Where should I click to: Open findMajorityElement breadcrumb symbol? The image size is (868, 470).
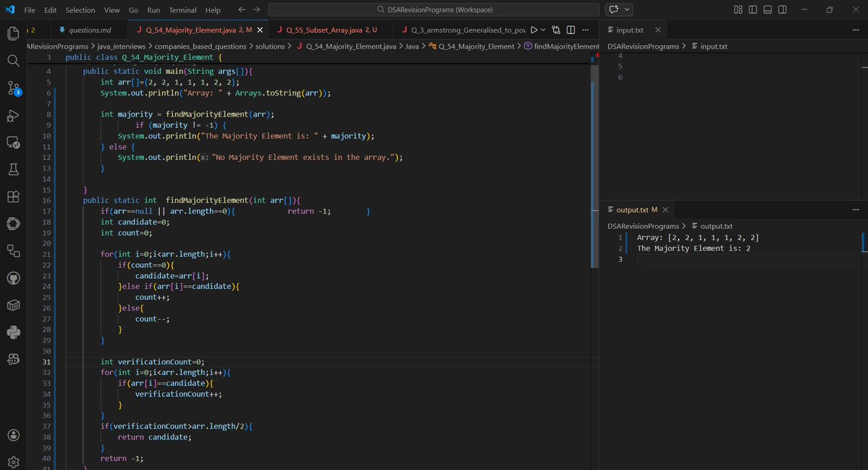(562, 46)
